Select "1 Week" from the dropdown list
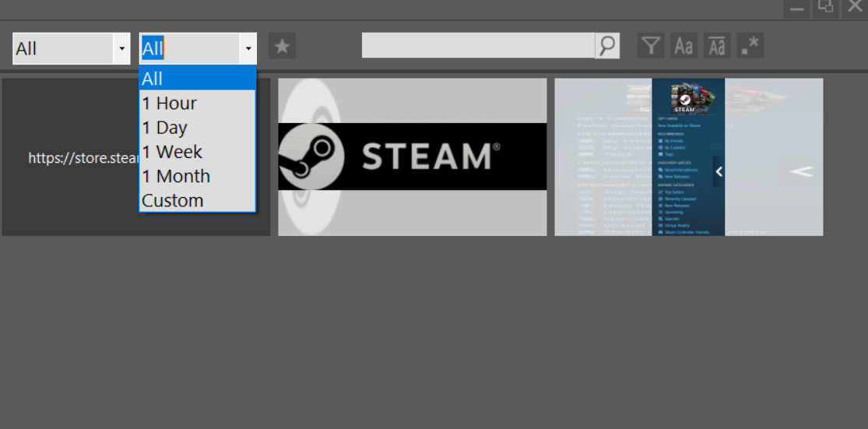The width and height of the screenshot is (868, 429). coord(197,152)
